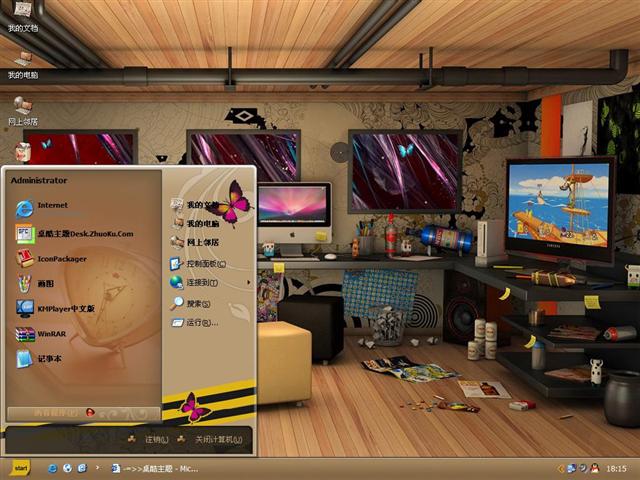Image resolution: width=640 pixels, height=480 pixels.
Task: Click the third Quick Launch icon
Action: click(x=82, y=469)
